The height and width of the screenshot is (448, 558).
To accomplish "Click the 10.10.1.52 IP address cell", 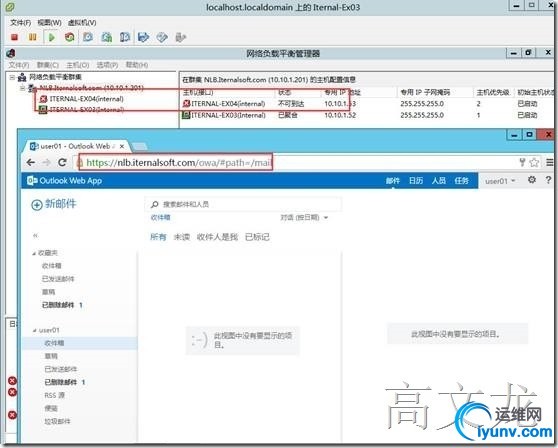I will pyautogui.click(x=340, y=115).
